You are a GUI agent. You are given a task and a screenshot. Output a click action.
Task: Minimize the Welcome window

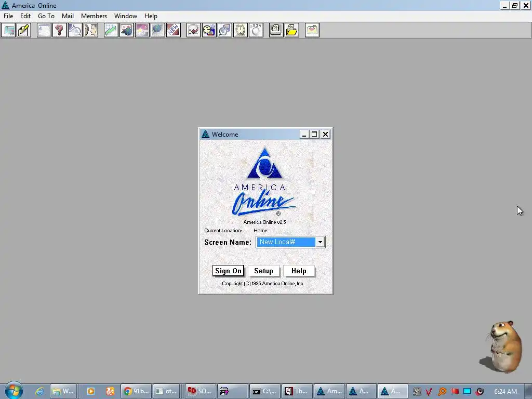pyautogui.click(x=304, y=135)
